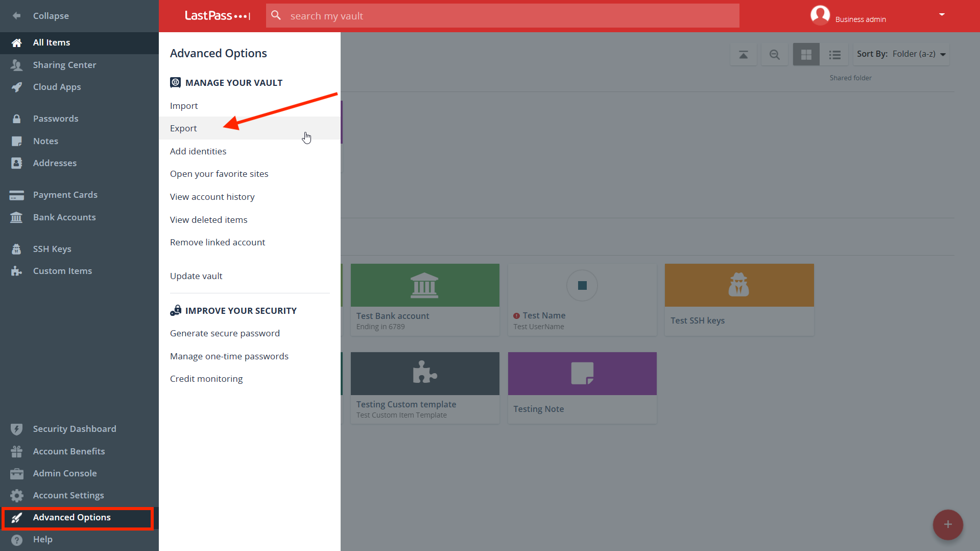Open Admin Console label

(65, 473)
